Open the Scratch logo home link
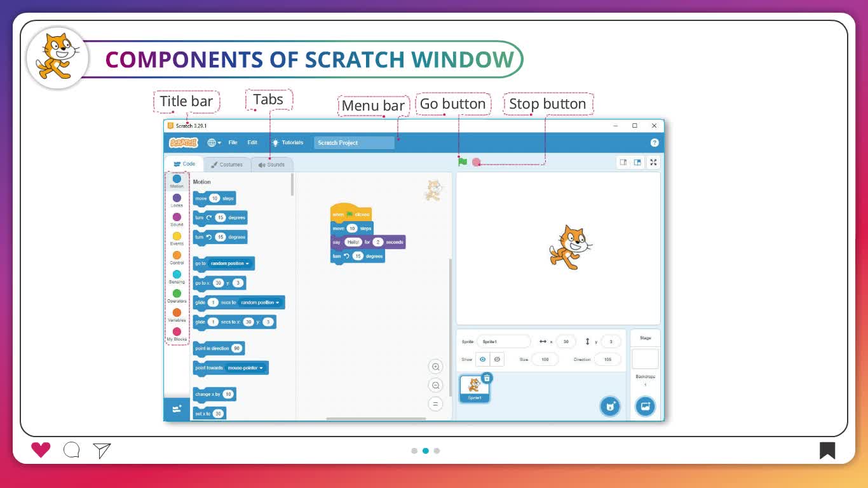 point(183,143)
